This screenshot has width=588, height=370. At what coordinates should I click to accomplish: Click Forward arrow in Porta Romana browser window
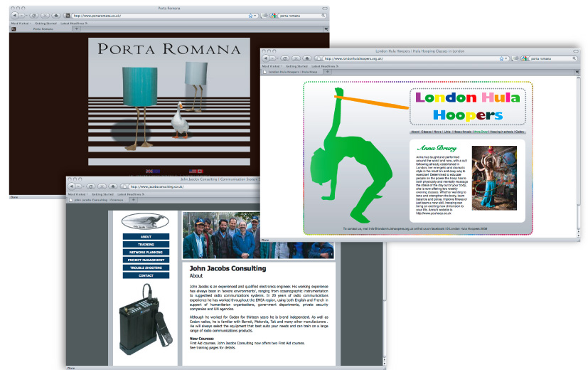[22, 16]
